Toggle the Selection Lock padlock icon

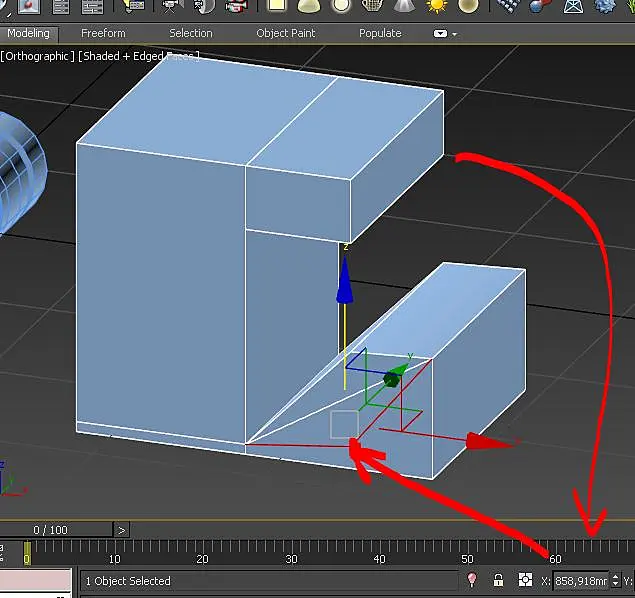tap(498, 580)
